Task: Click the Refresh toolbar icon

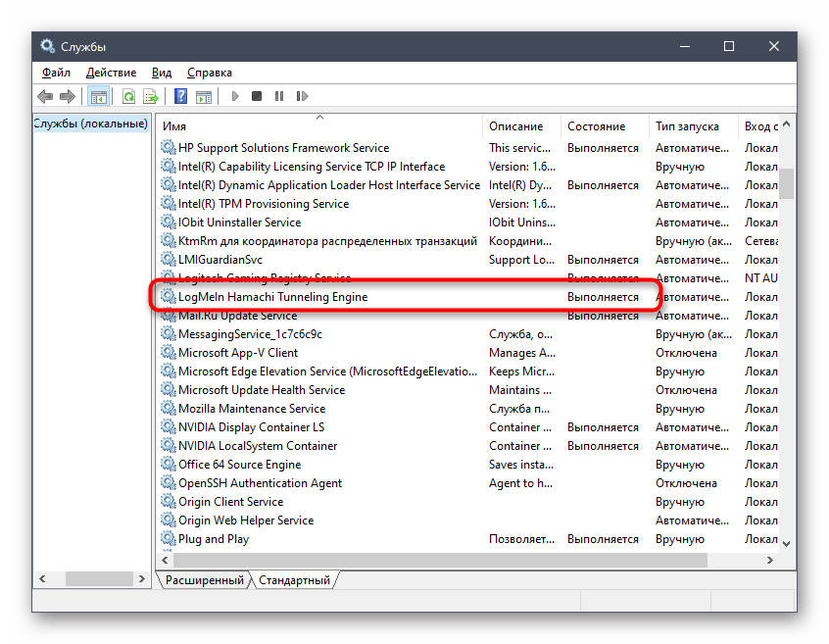Action: (129, 96)
